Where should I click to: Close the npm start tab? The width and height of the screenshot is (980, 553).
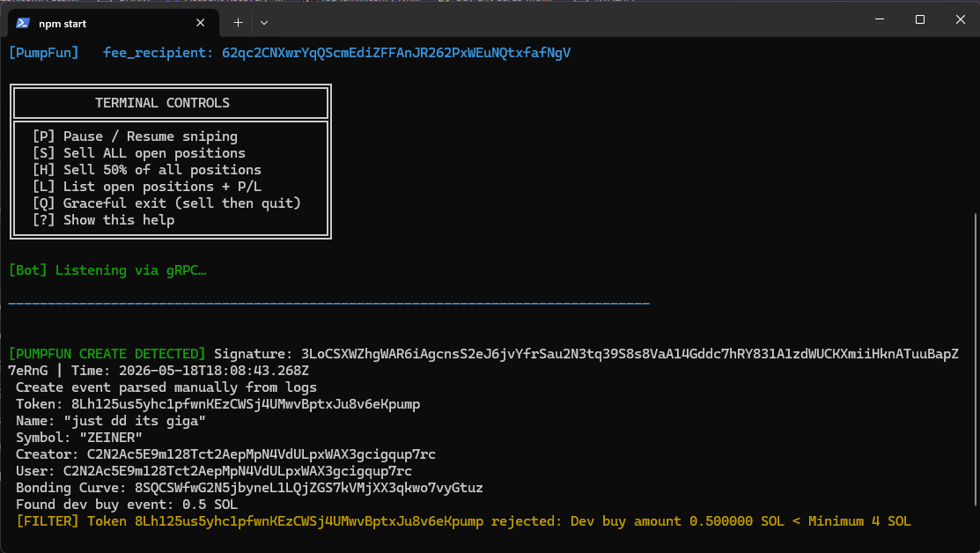tap(200, 23)
